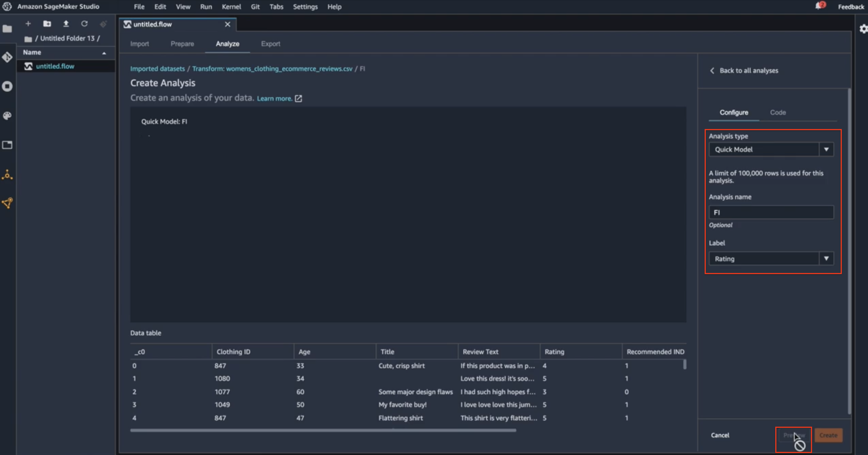Image resolution: width=868 pixels, height=455 pixels.
Task: Click the root folder icon in breadcrumb
Action: [28, 39]
